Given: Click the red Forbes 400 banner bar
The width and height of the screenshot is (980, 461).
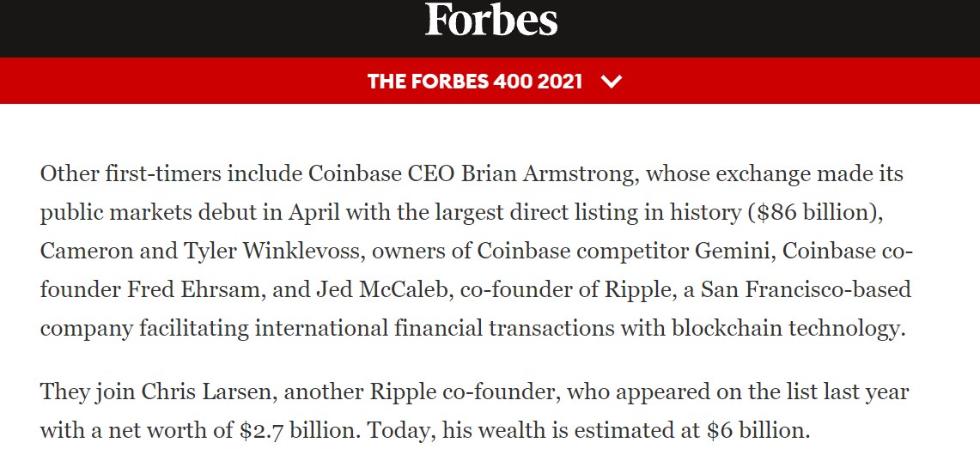Looking at the screenshot, I should (x=490, y=81).
